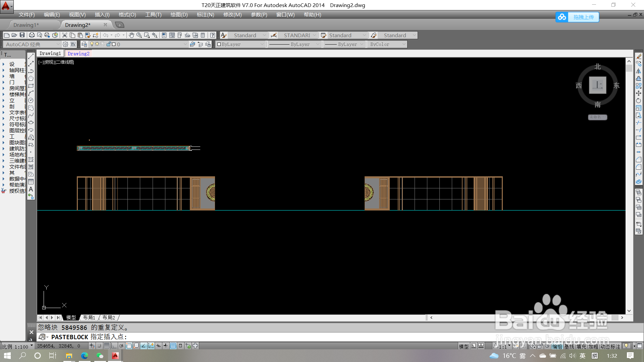The image size is (644, 362).
Task: Toggle Polar tracking in status bar
Action: point(121,346)
